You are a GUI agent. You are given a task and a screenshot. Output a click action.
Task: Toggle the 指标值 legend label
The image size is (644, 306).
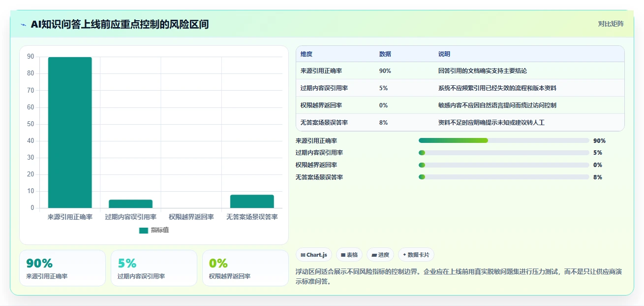click(160, 230)
